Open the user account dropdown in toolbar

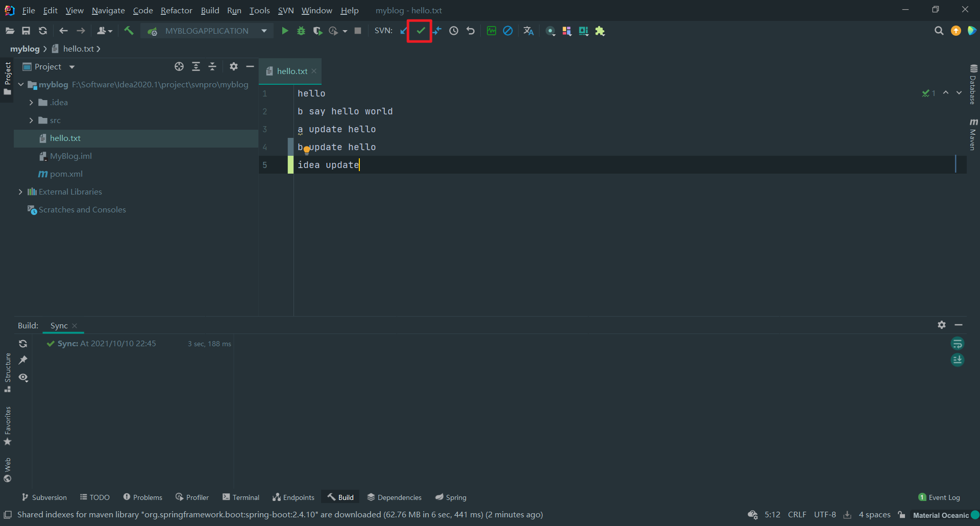coord(105,31)
